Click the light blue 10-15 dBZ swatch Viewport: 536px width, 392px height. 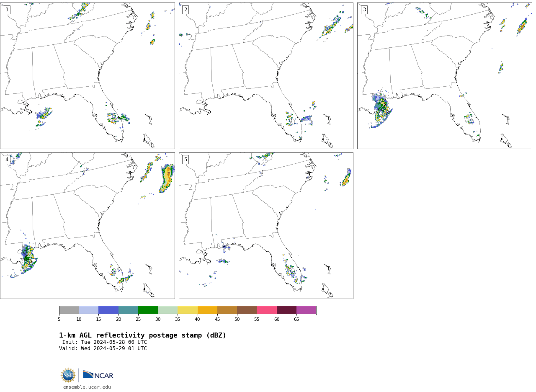tap(88, 310)
